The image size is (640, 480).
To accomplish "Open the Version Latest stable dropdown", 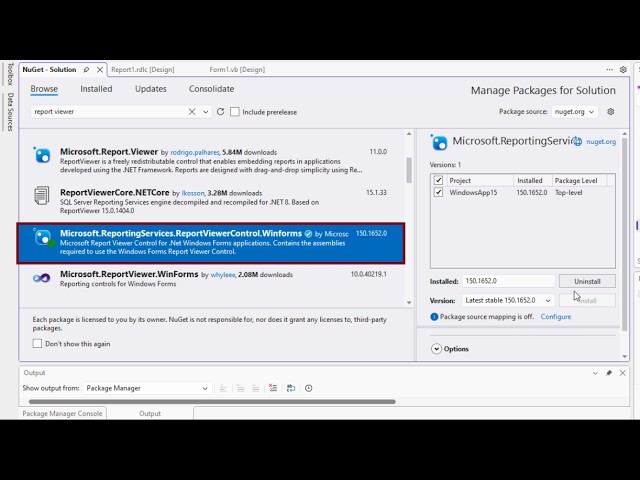I will pos(508,300).
